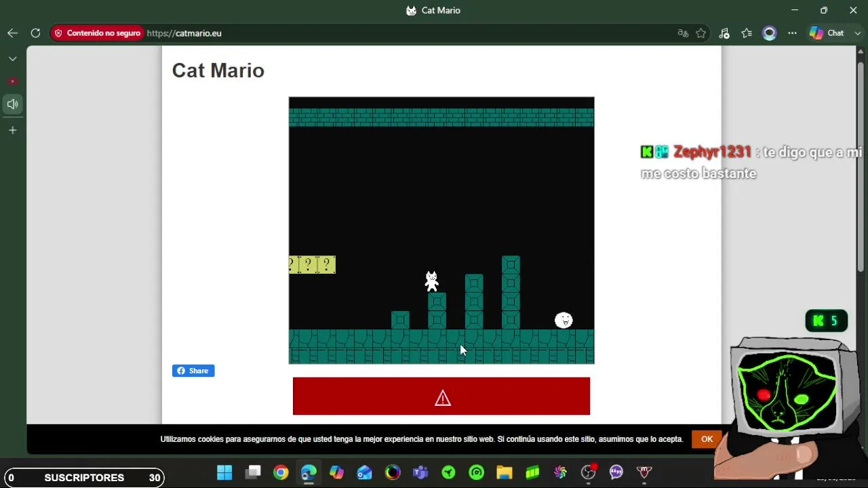Reload the catmario.eu page

pyautogui.click(x=35, y=33)
